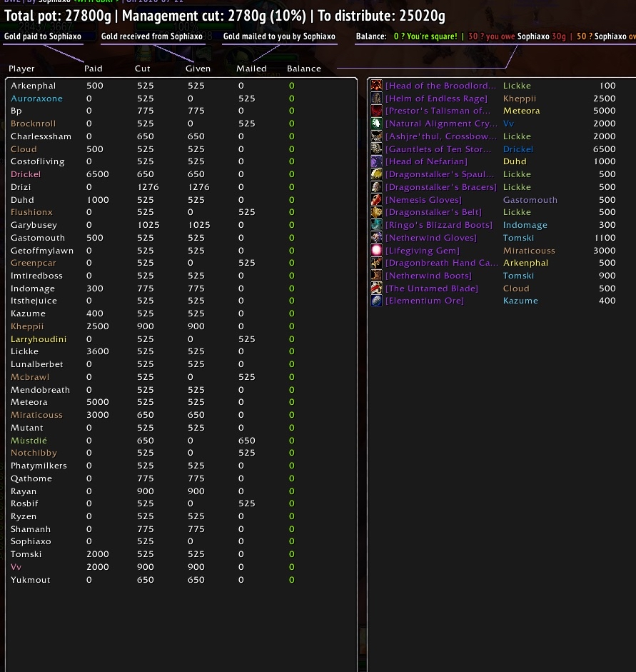The image size is (636, 672).
Task: Click the Nemesis Gloves icon
Action: click(376, 200)
